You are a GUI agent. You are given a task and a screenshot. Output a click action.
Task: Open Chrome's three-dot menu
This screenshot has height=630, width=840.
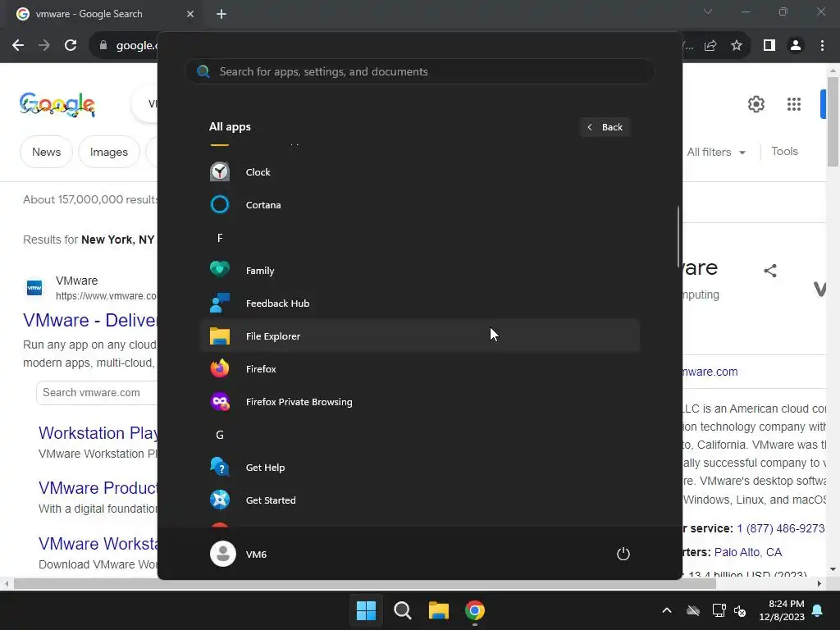822,46
